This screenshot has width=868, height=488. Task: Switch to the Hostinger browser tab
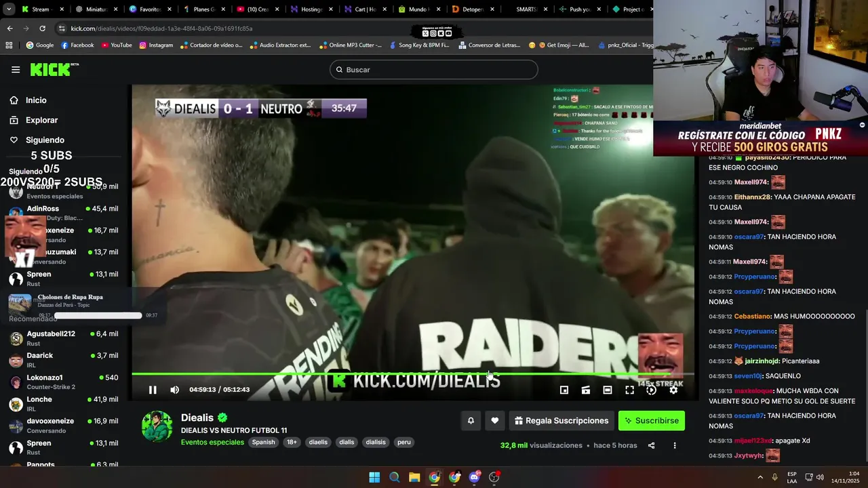[x=312, y=9]
